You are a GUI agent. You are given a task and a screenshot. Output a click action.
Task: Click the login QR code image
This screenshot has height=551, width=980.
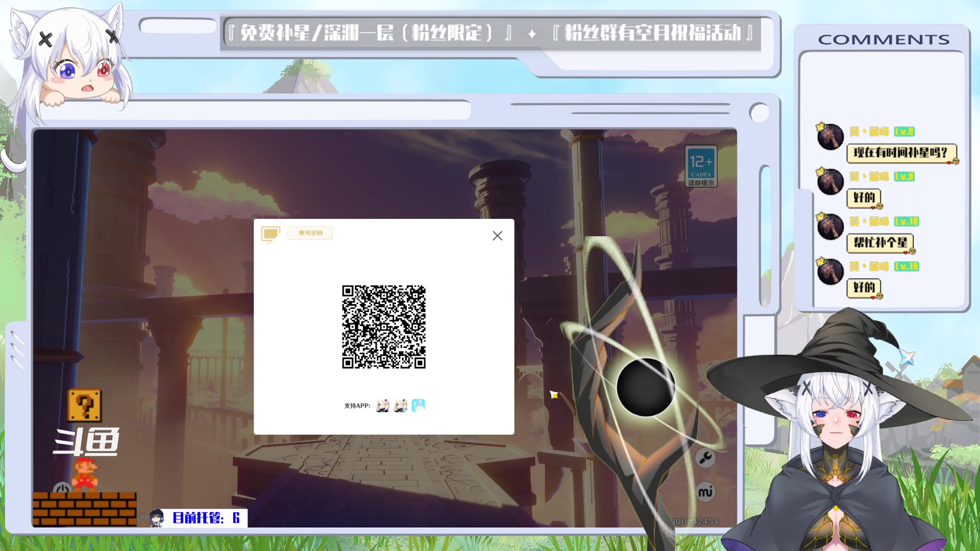(384, 327)
